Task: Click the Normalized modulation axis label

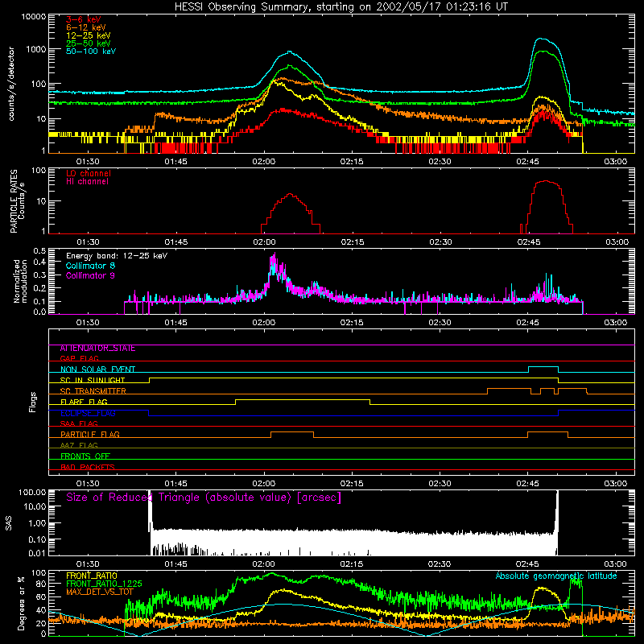Action: pyautogui.click(x=20, y=281)
